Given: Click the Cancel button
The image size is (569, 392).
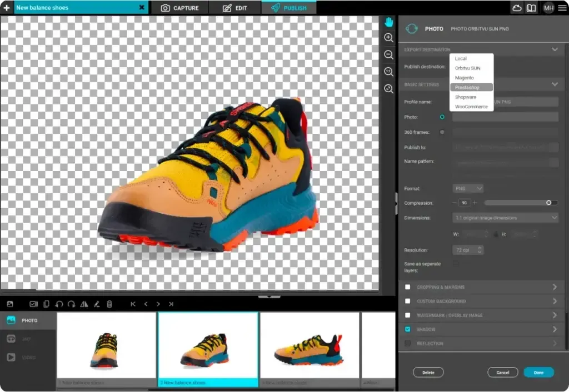Looking at the screenshot, I should pyautogui.click(x=502, y=373).
